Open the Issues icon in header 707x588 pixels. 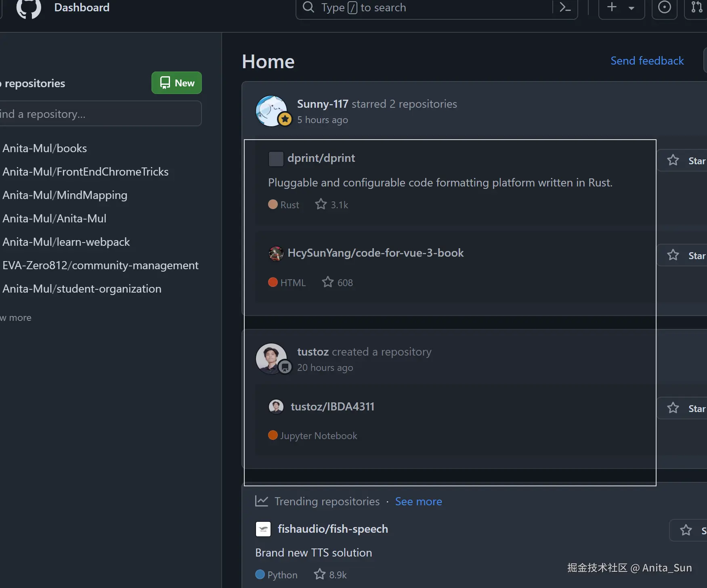pos(665,7)
